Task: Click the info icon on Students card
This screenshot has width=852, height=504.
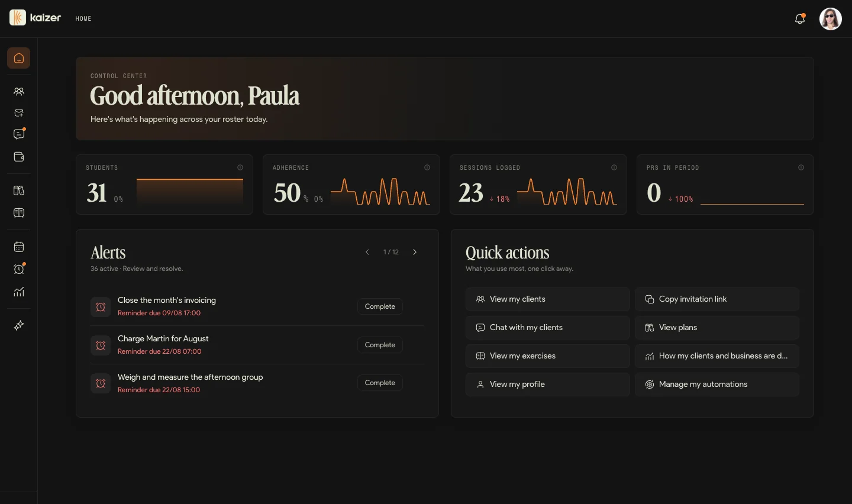Action: (240, 167)
